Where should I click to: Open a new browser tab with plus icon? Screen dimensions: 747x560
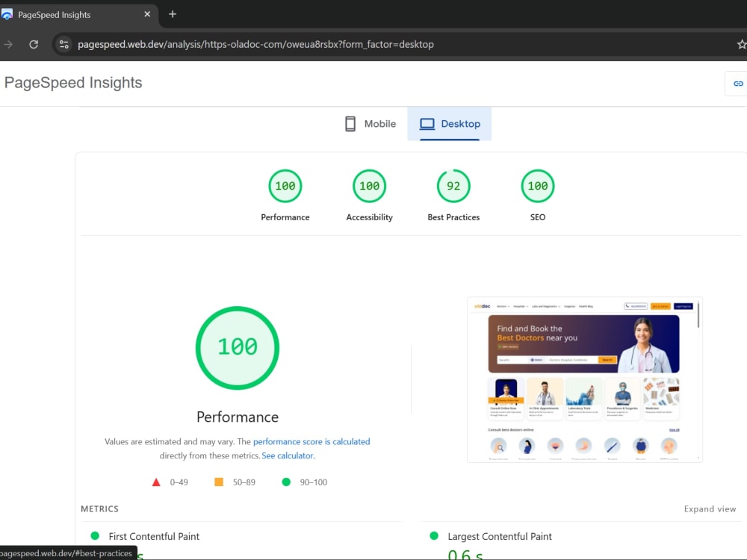click(173, 14)
